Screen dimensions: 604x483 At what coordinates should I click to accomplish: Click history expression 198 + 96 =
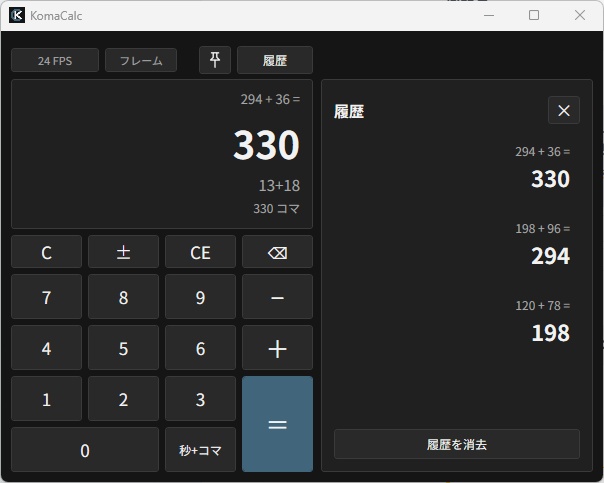click(x=542, y=229)
